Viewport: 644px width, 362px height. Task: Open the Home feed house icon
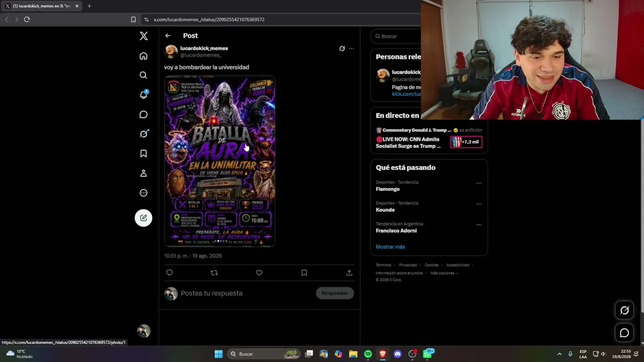[143, 56]
